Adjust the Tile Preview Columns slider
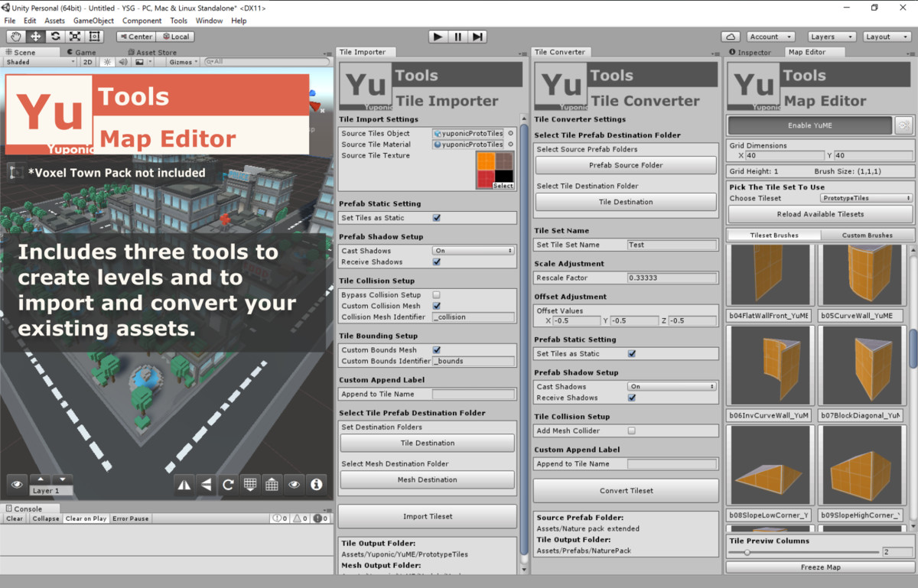Image resolution: width=918 pixels, height=588 pixels. [x=803, y=552]
